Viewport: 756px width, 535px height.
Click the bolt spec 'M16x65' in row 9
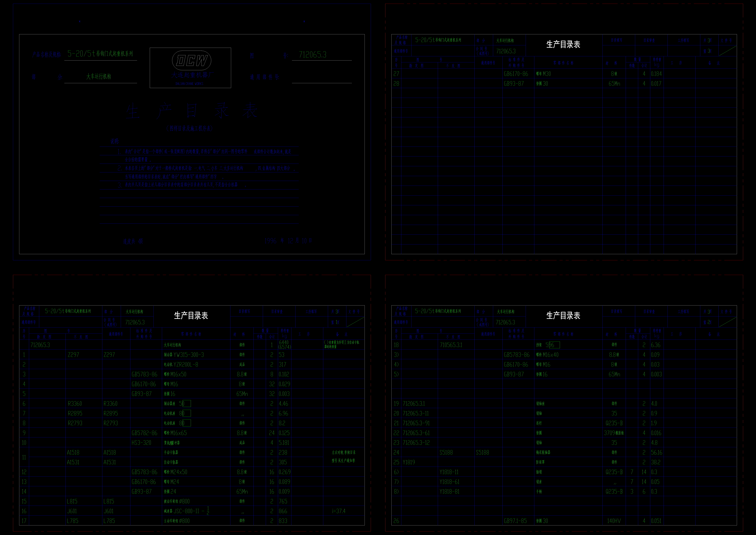click(x=178, y=433)
